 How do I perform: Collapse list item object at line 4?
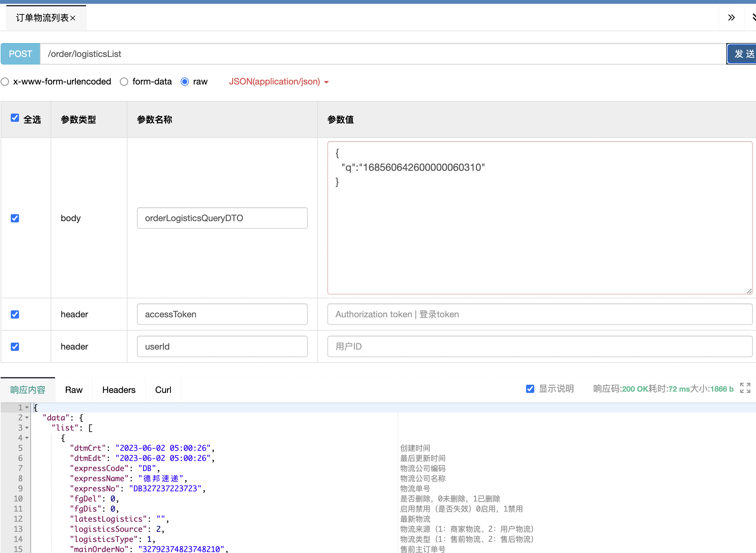[27, 438]
